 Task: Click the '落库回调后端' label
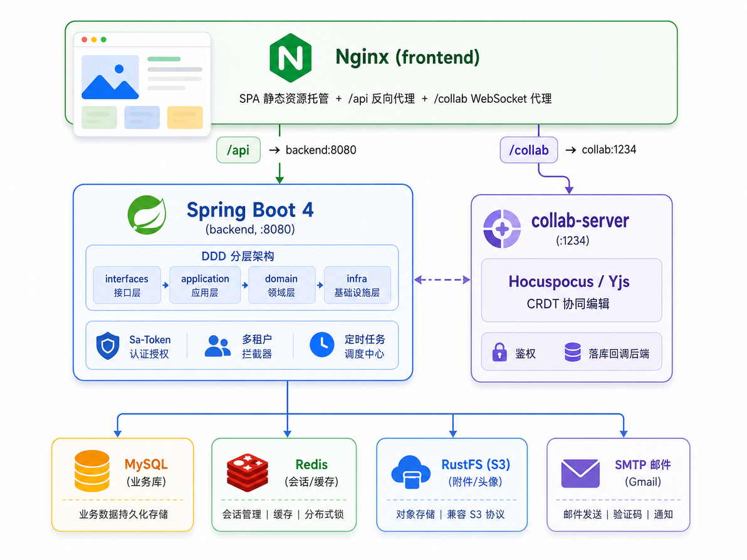619,353
